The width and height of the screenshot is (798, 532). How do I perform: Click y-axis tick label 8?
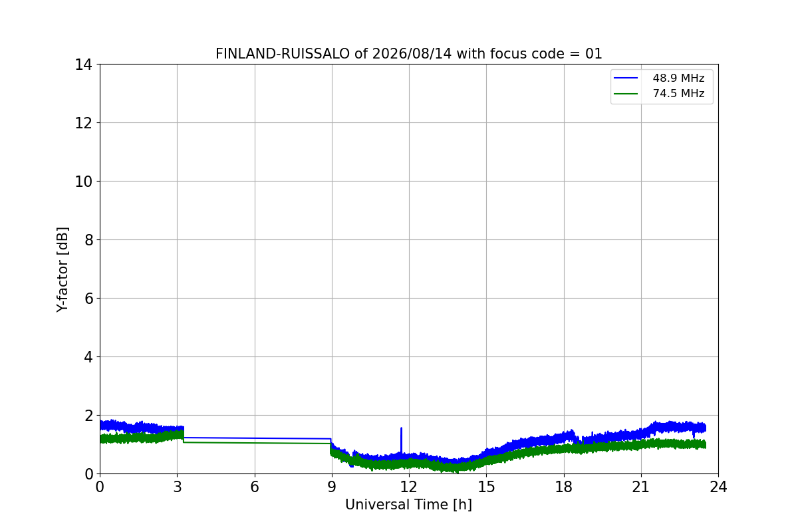pos(87,240)
